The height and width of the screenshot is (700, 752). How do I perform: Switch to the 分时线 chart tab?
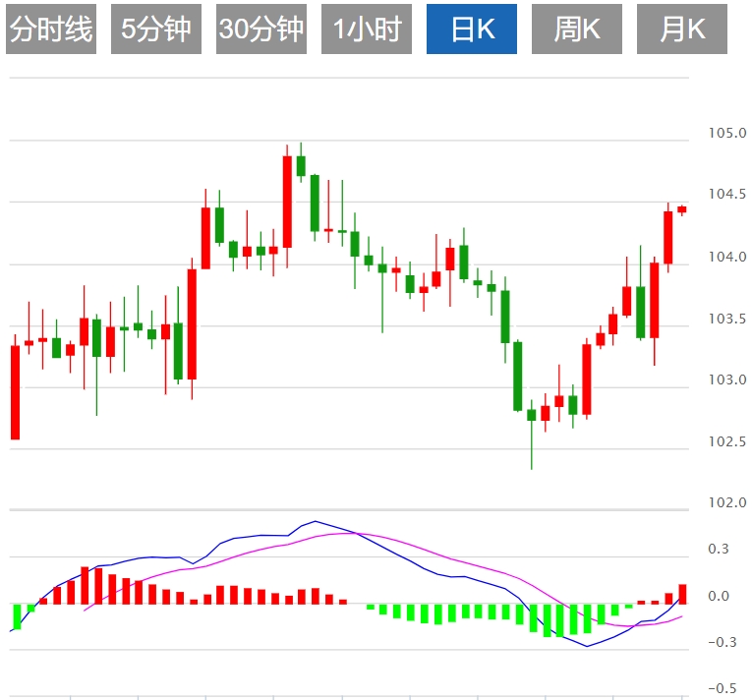(51, 29)
